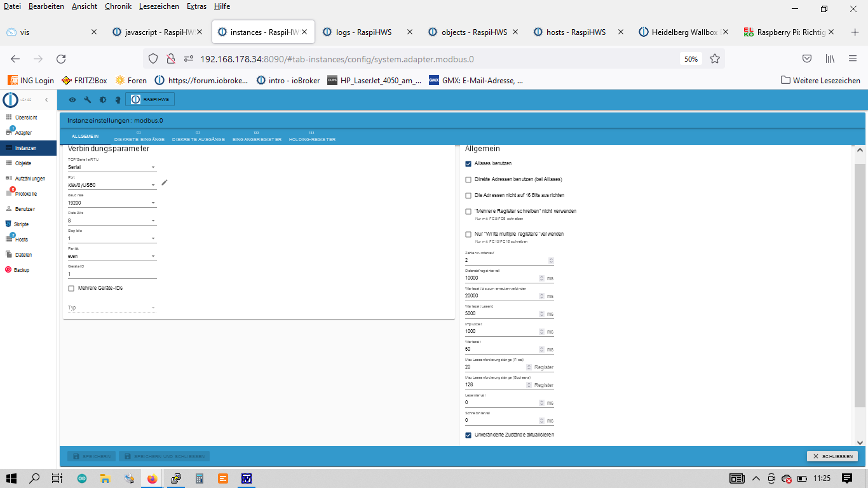This screenshot has width=868, height=488.
Task: Open the Chronik menu in Firefox
Action: (x=118, y=6)
